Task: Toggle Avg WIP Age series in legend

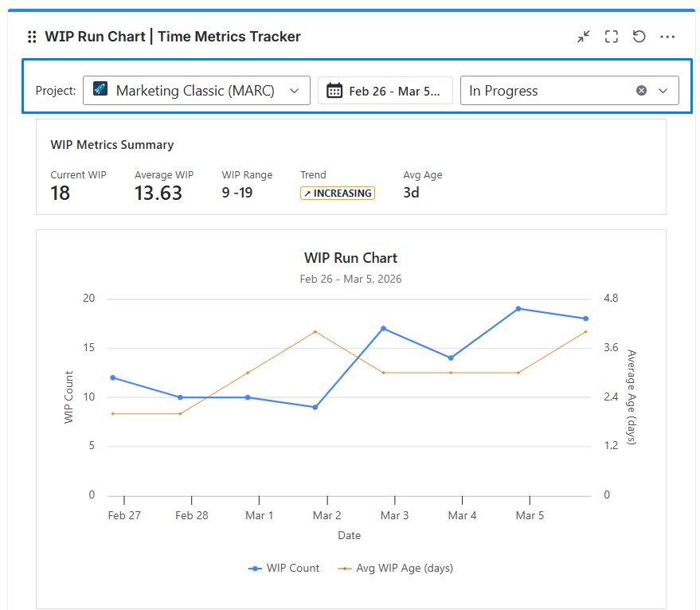Action: 395,568
